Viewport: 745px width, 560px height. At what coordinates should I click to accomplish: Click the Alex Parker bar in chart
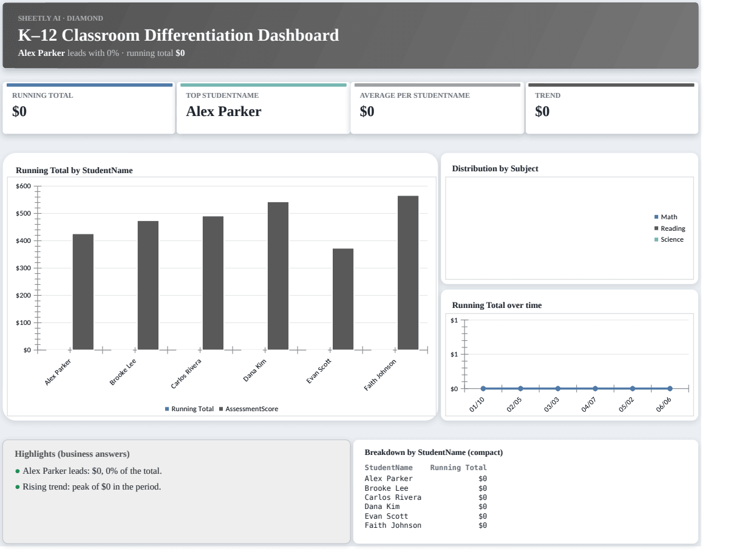83,292
